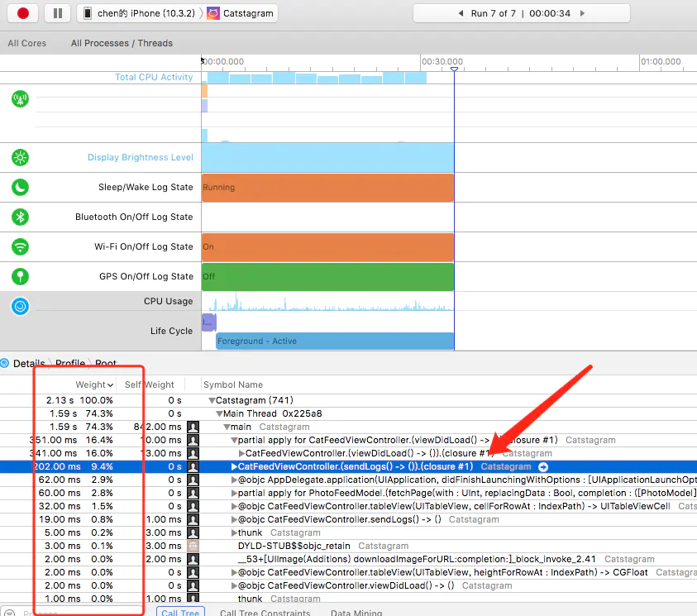Expand the tableView cellForRowAt row
Viewport: 697px width, 616px height.
tap(234, 506)
